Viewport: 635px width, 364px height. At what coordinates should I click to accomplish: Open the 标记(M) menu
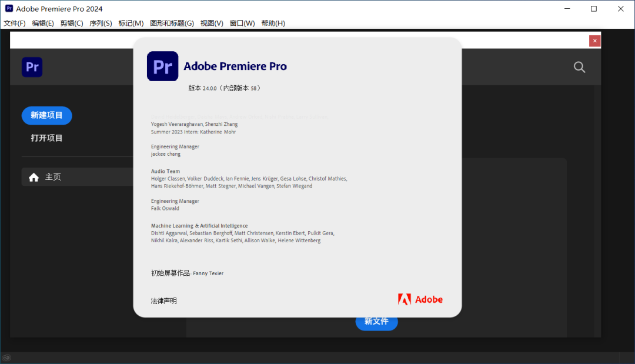point(131,23)
